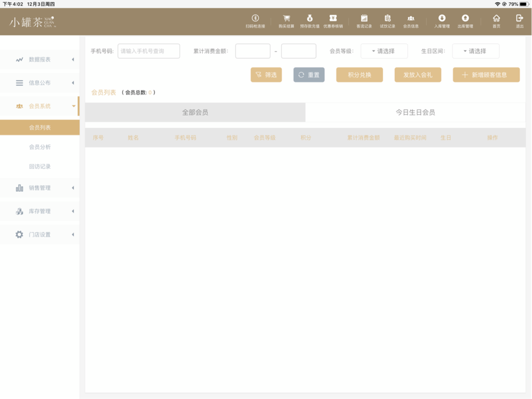Click the gear icon beside 门店设置

click(20, 235)
